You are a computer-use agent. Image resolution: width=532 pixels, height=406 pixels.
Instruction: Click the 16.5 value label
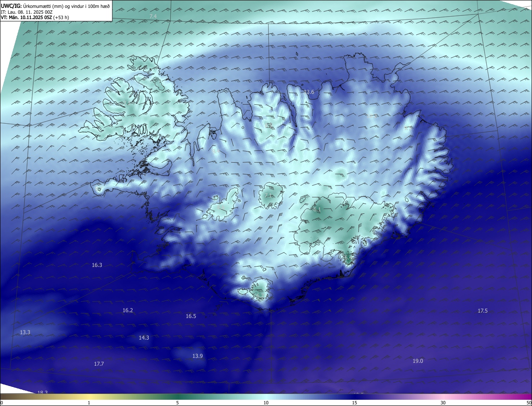191,316
